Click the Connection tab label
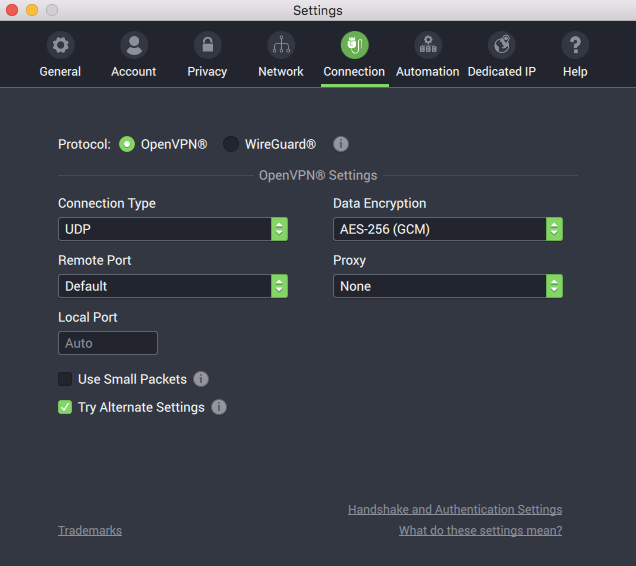Viewport: 636px width, 566px height. 354,72
